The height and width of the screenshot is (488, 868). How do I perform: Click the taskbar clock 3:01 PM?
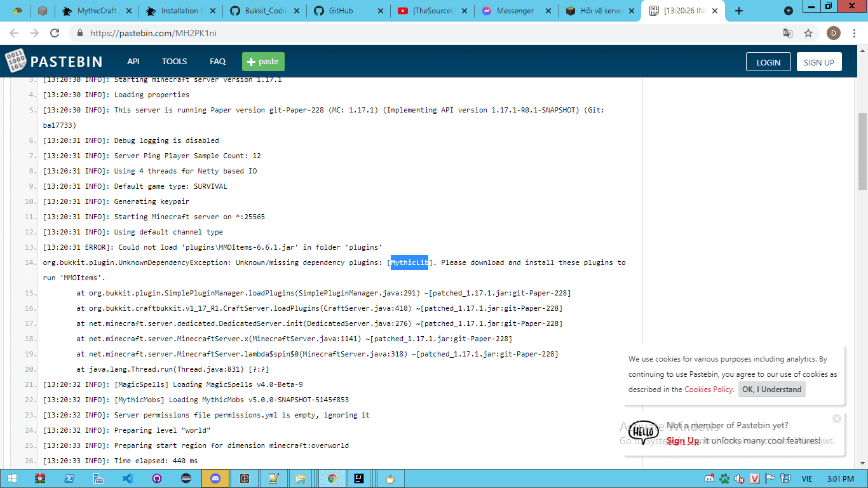point(839,478)
